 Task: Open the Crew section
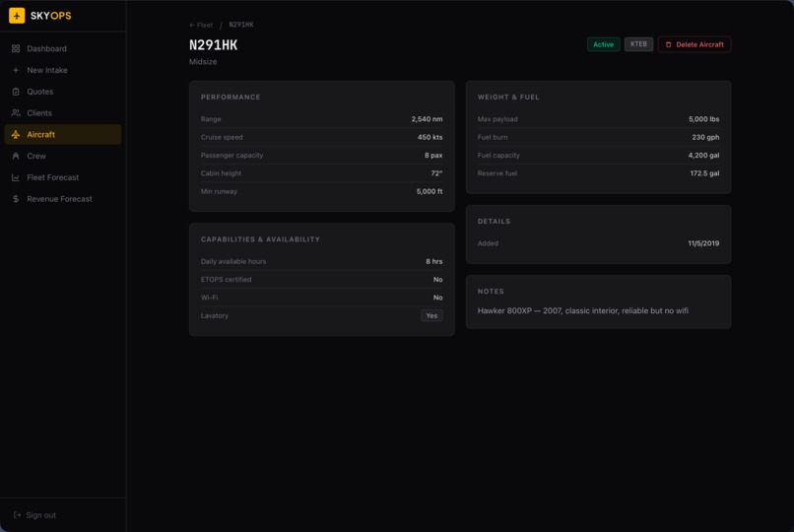[x=63, y=156]
